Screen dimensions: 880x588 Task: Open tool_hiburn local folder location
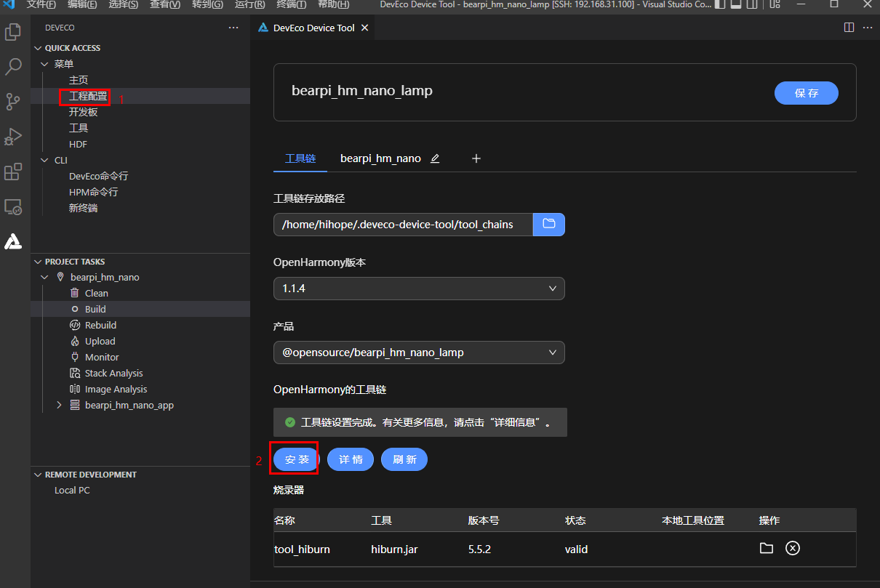click(x=767, y=548)
